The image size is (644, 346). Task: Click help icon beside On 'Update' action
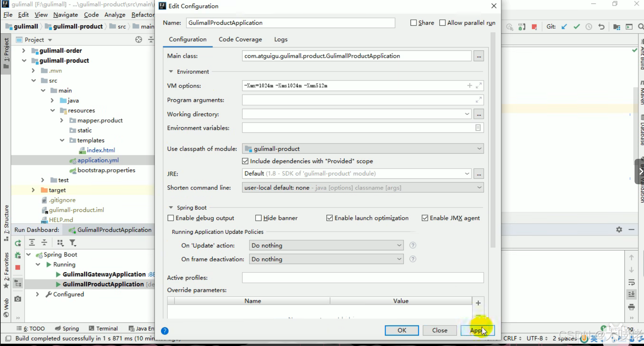point(413,245)
